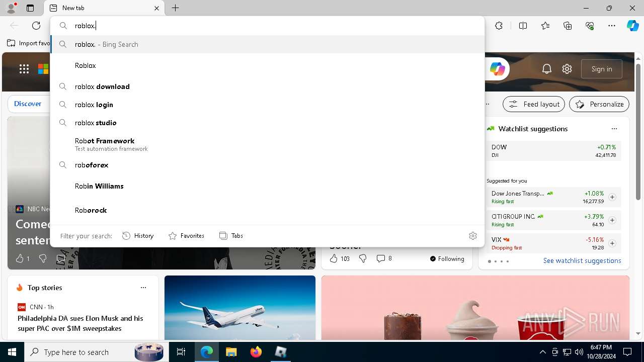The image size is (644, 362).
Task: Open the Windows notification center
Action: click(627, 352)
